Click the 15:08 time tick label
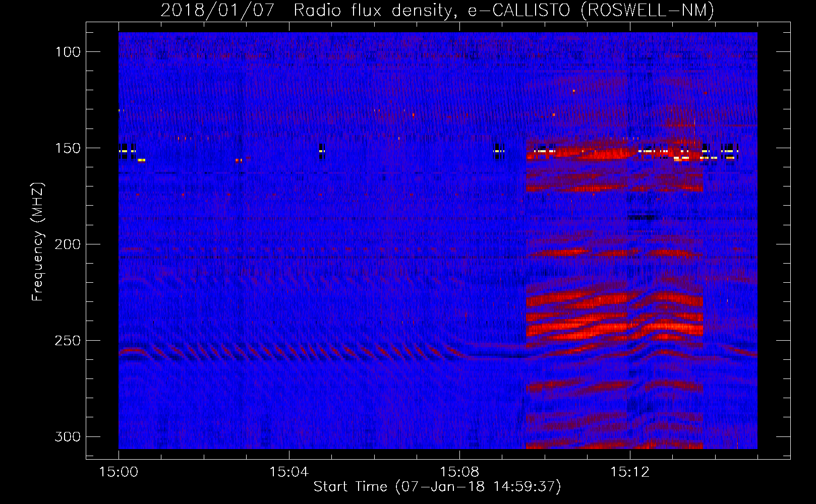Viewport: 816px width, 504px height. (459, 472)
